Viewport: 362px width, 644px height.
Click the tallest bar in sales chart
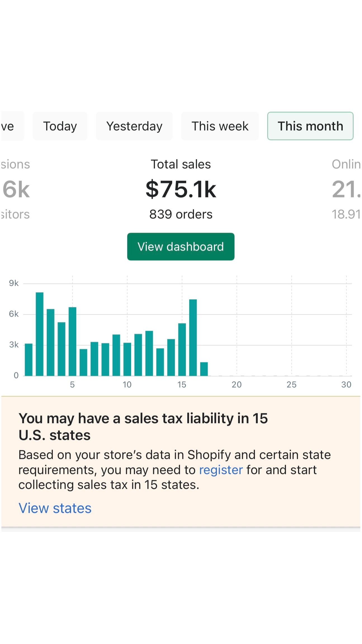[40, 334]
